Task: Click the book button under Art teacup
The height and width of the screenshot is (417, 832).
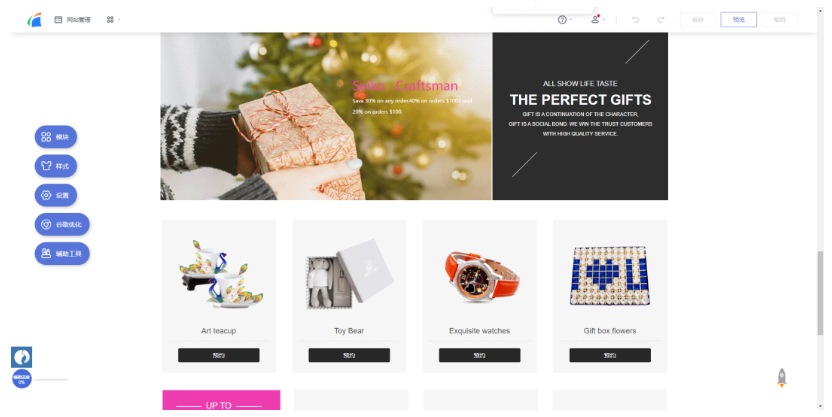Action: (x=219, y=355)
